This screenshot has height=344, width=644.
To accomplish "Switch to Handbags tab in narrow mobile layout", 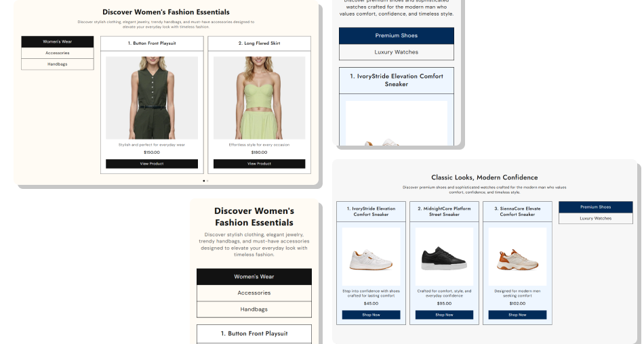I will tap(254, 309).
